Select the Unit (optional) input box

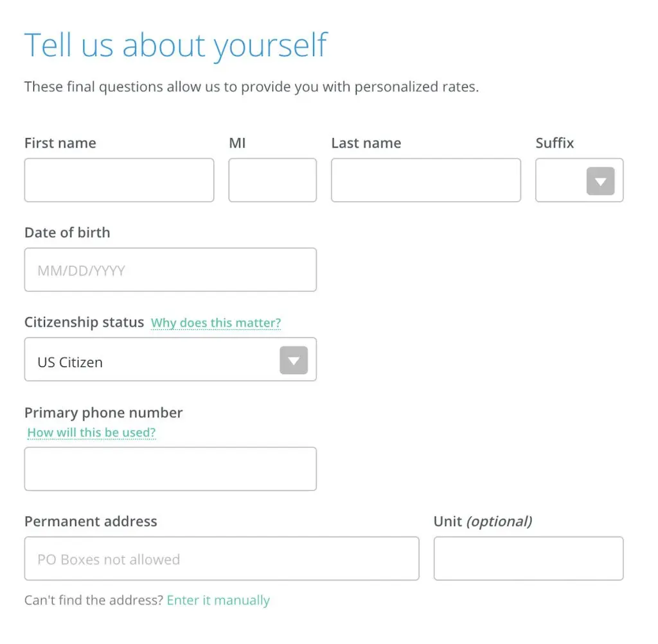coord(528,559)
